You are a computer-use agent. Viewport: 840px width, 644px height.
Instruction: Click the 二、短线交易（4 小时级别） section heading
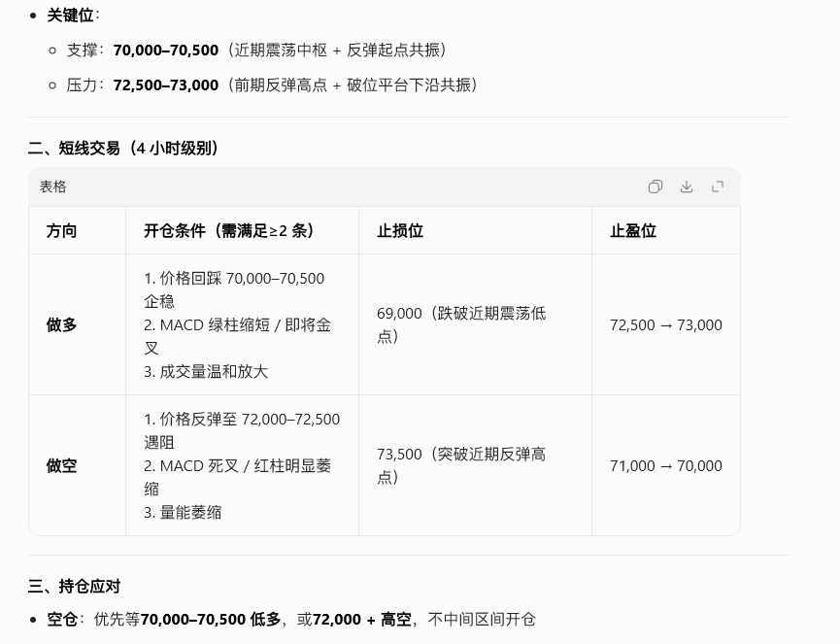123,148
